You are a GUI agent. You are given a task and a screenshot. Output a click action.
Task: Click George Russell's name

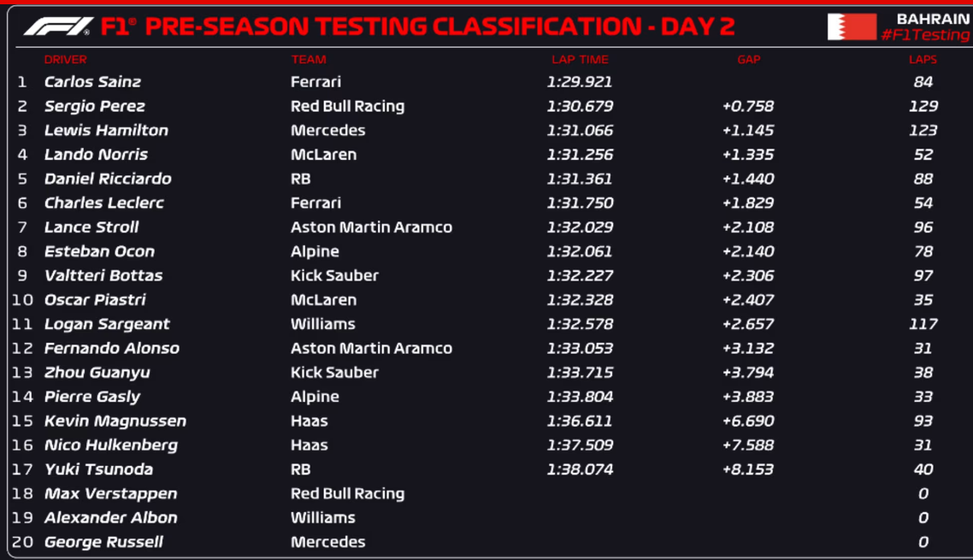[x=103, y=542]
